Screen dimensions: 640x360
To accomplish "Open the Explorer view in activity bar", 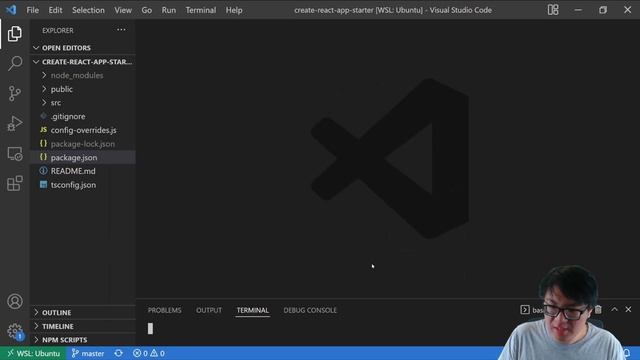I will (x=15, y=33).
